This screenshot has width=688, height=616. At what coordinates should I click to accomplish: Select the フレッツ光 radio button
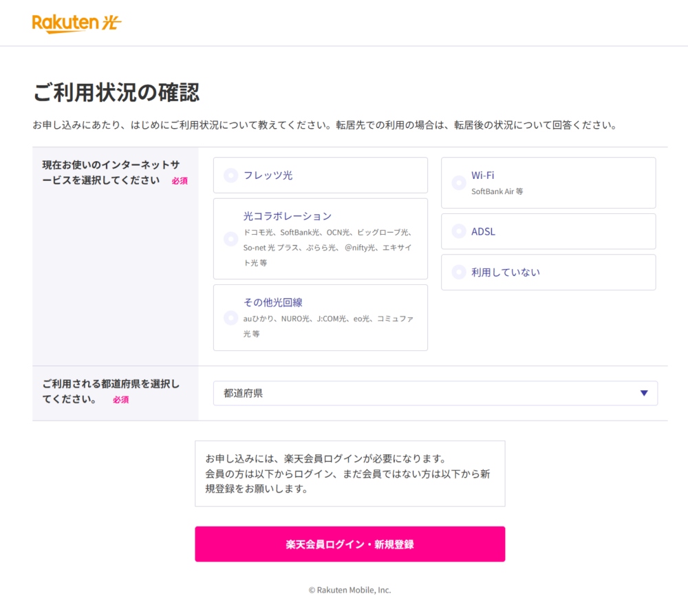230,176
